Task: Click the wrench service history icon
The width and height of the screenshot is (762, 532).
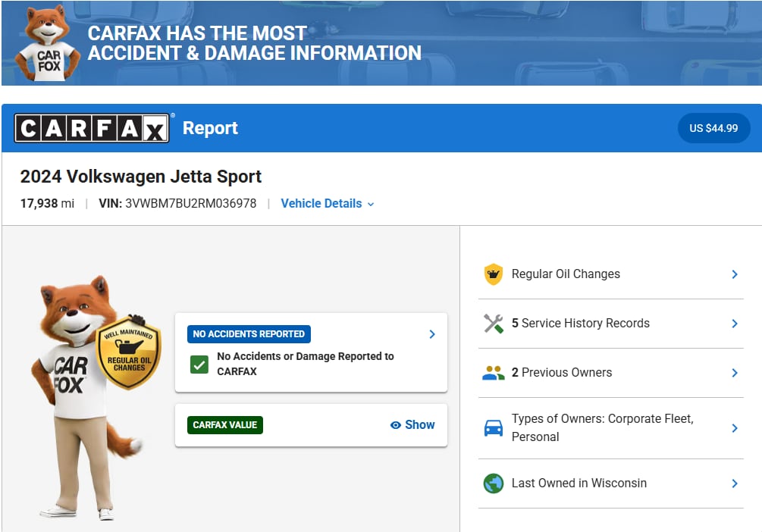Action: pyautogui.click(x=494, y=324)
